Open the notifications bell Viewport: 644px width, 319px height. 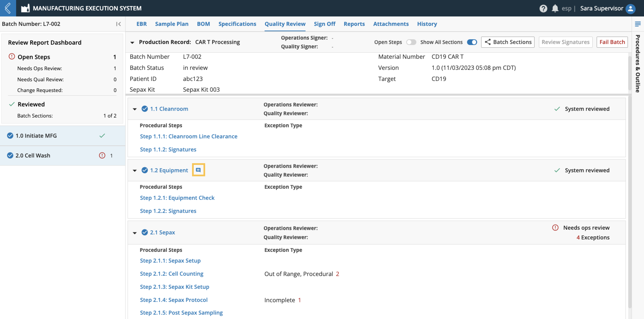click(555, 8)
